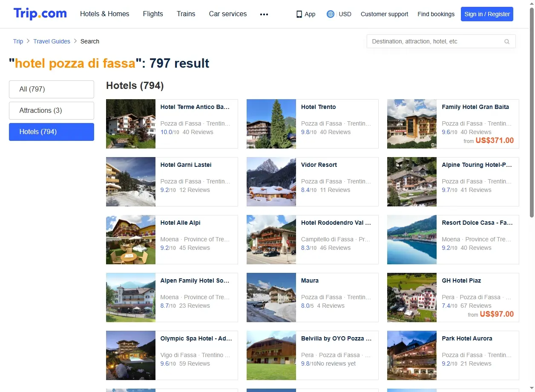The width and height of the screenshot is (535, 392).
Task: Click the 10.0/10 rating score
Action: coord(170,132)
